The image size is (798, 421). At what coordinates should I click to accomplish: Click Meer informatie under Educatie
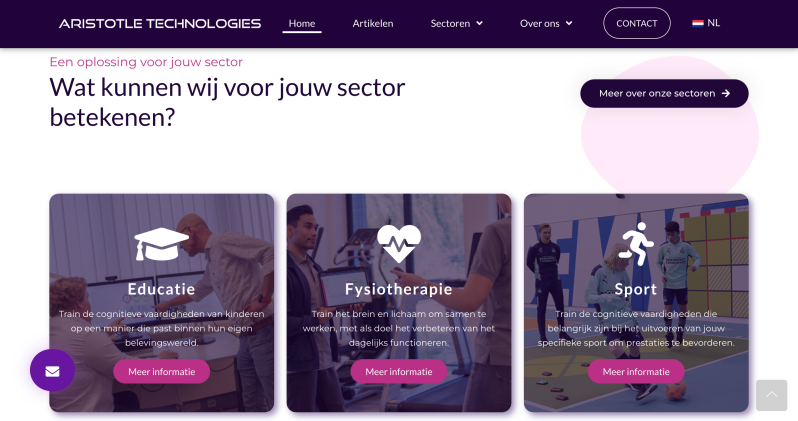click(x=161, y=372)
